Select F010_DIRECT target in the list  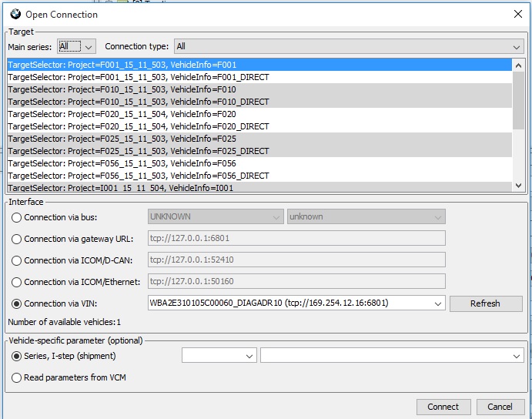tap(139, 102)
